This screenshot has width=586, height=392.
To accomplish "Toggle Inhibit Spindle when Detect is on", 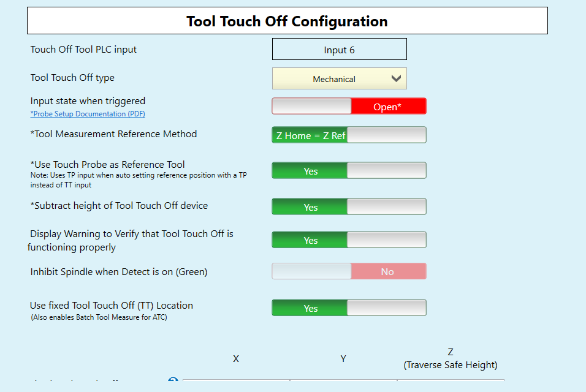I will tap(349, 271).
